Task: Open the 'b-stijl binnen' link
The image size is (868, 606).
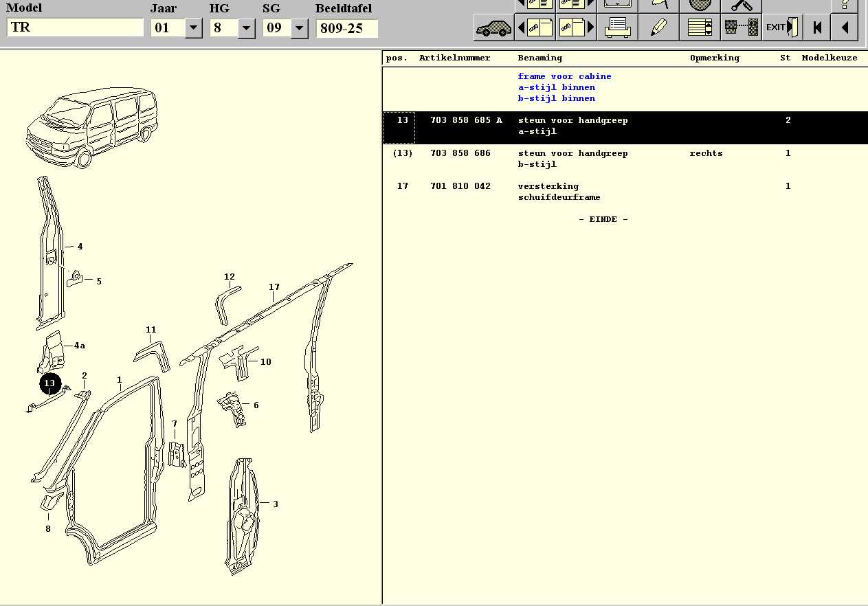Action: tap(556, 98)
